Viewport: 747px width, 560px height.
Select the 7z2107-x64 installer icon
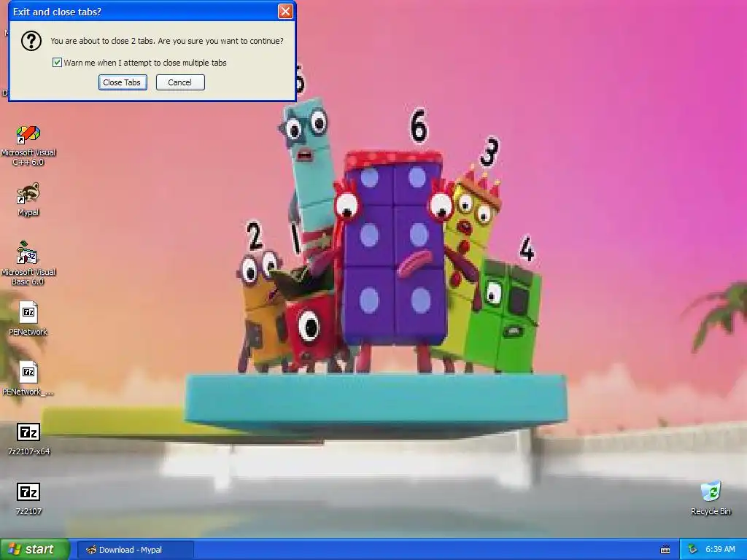(x=28, y=438)
